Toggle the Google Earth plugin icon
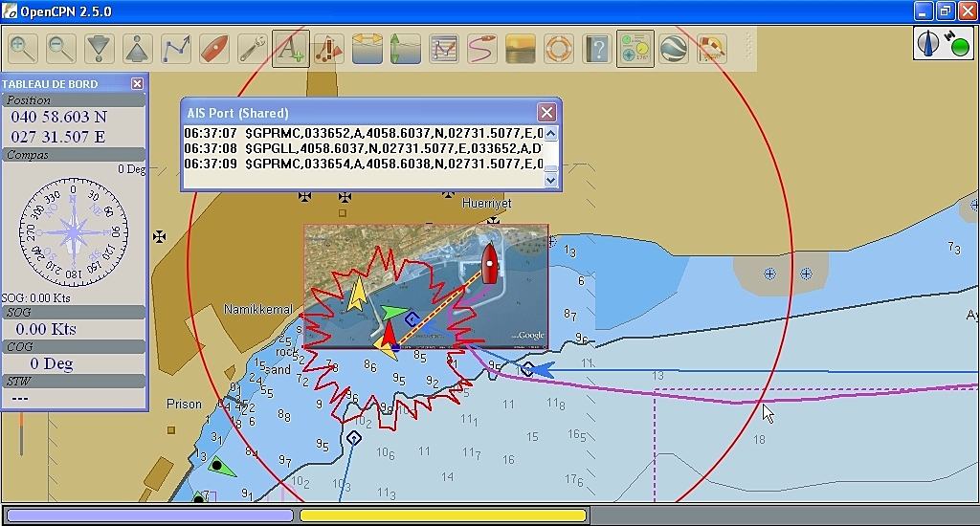The image size is (980, 526). point(674,49)
